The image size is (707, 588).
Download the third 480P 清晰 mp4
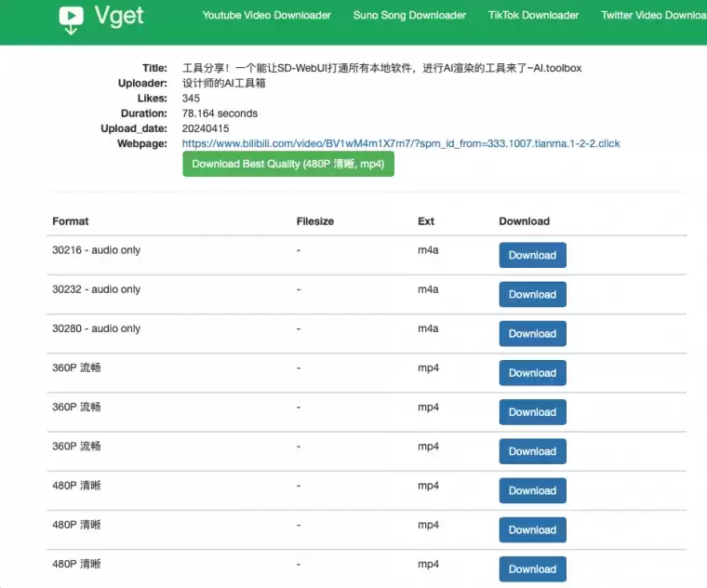[x=532, y=568]
